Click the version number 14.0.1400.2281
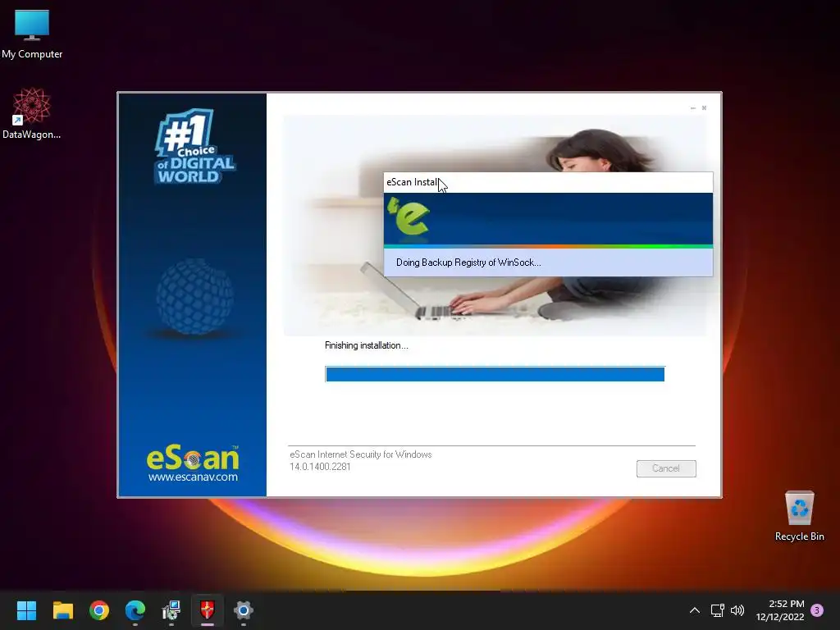 [x=320, y=467]
